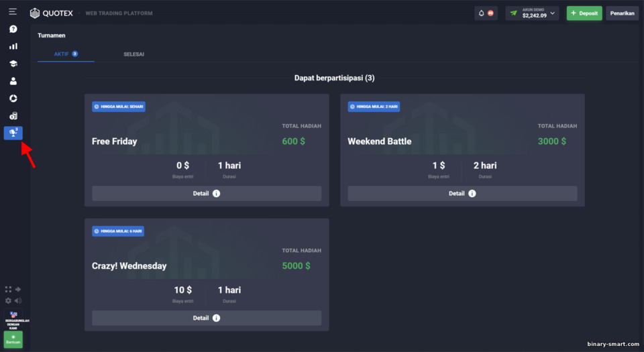Open the account profile icon
644x352 pixels.
click(13, 81)
